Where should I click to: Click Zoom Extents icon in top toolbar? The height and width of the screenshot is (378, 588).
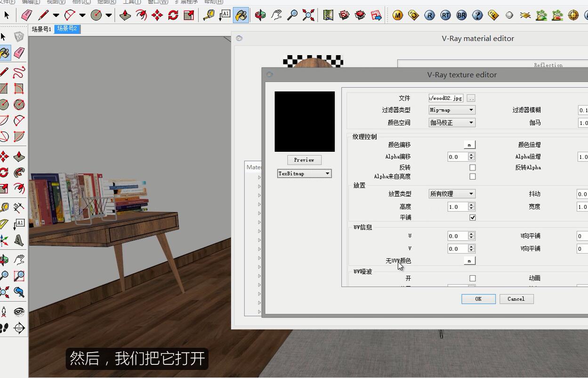point(308,16)
